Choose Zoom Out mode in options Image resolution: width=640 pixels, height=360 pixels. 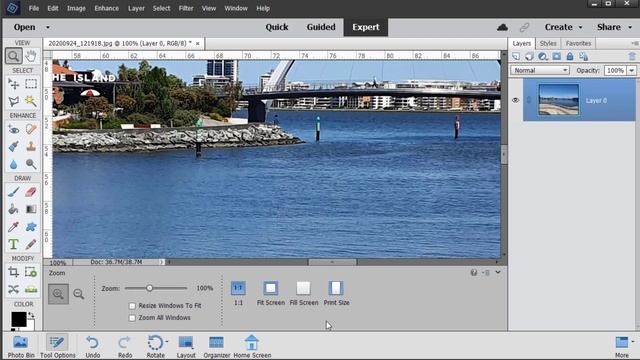pyautogui.click(x=78, y=293)
